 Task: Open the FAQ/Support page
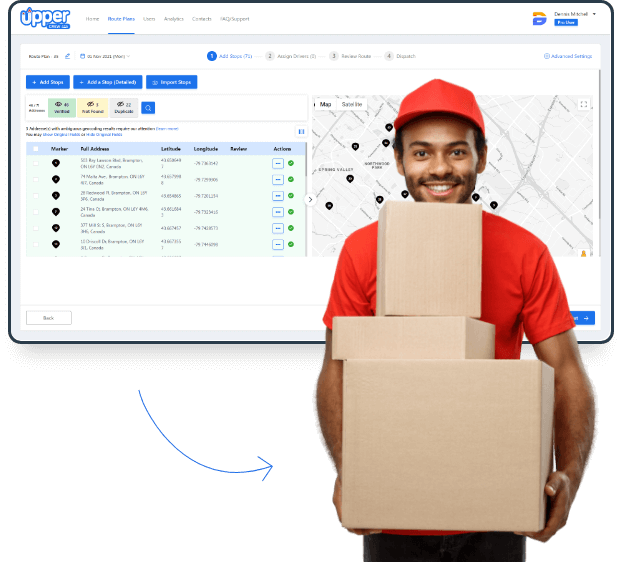pyautogui.click(x=234, y=19)
